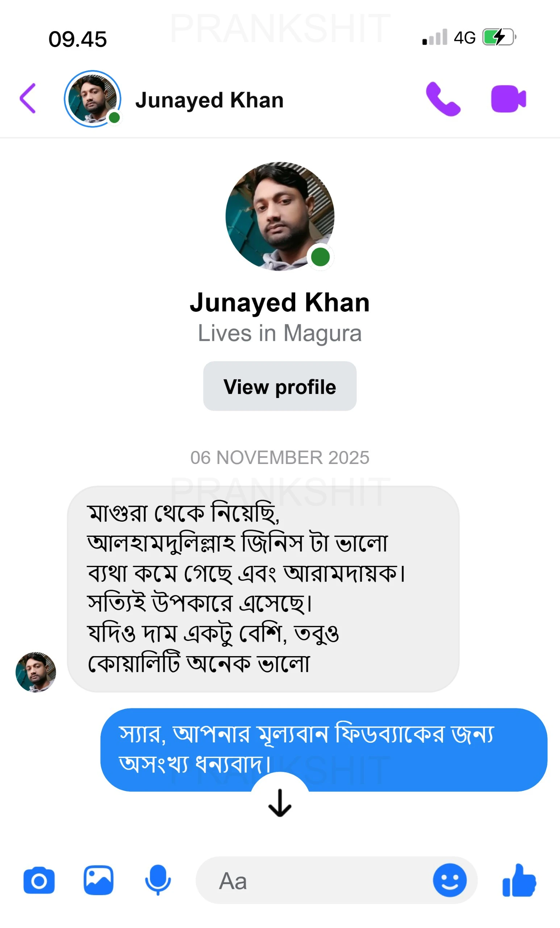Tap the 06 November 2025 date label

click(x=280, y=457)
